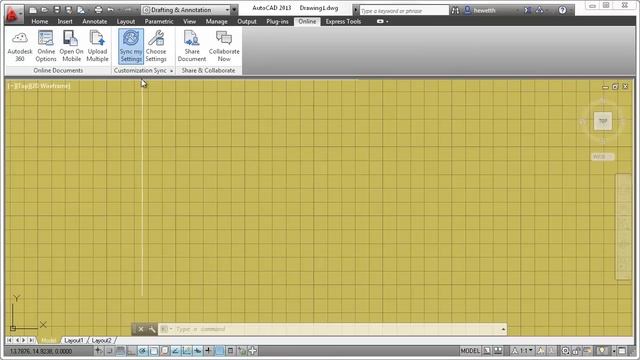The height and width of the screenshot is (360, 640).
Task: Toggle the toolbar/window lock icon in status bar
Action: (576, 351)
